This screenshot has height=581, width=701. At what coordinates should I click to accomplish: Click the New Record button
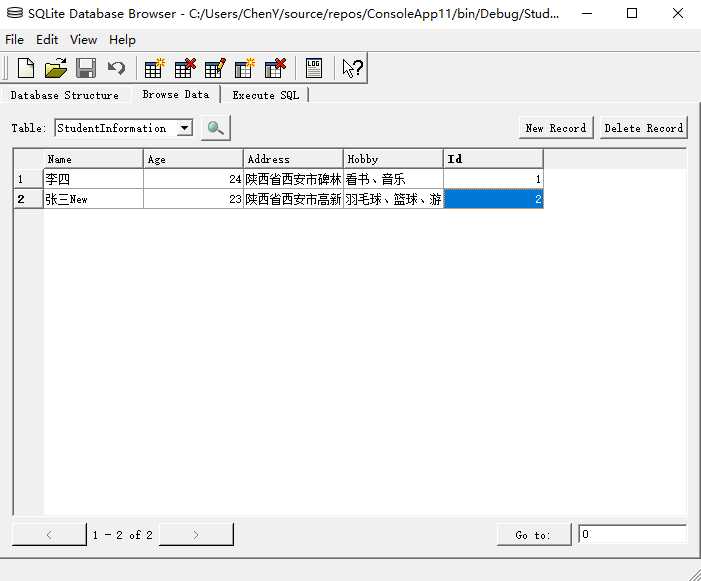(556, 128)
